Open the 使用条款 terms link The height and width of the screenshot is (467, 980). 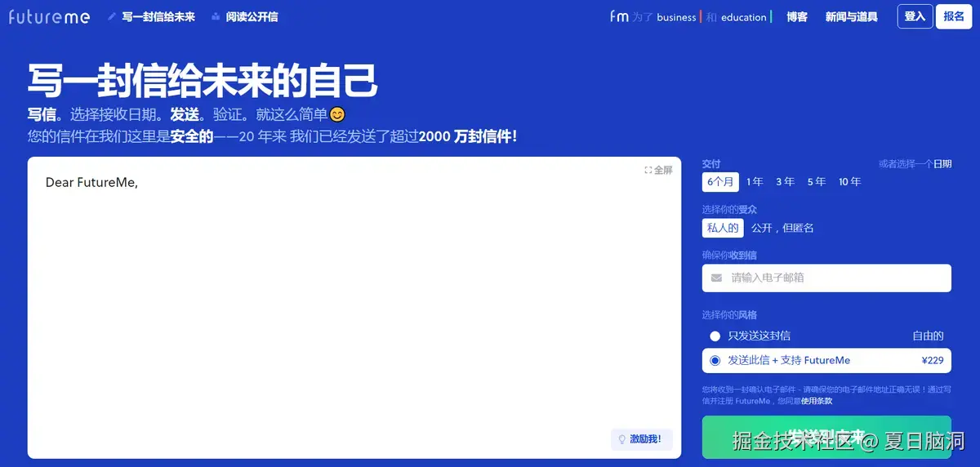(x=817, y=401)
